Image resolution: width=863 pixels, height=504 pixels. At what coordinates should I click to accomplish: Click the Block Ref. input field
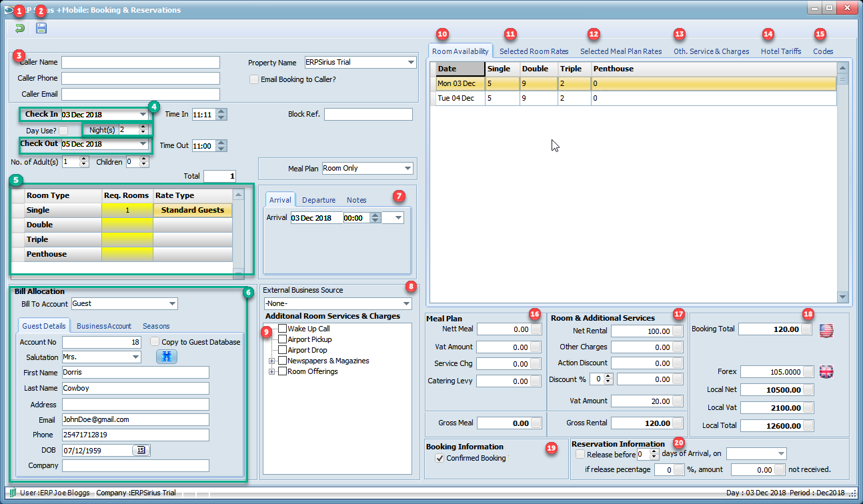(x=369, y=114)
